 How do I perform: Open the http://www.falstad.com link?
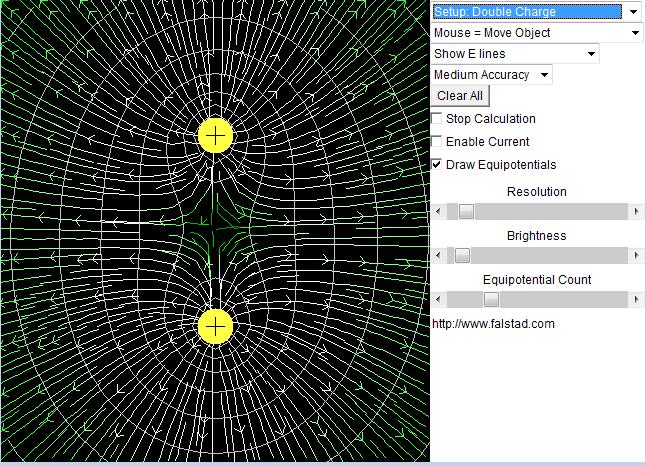coord(493,323)
